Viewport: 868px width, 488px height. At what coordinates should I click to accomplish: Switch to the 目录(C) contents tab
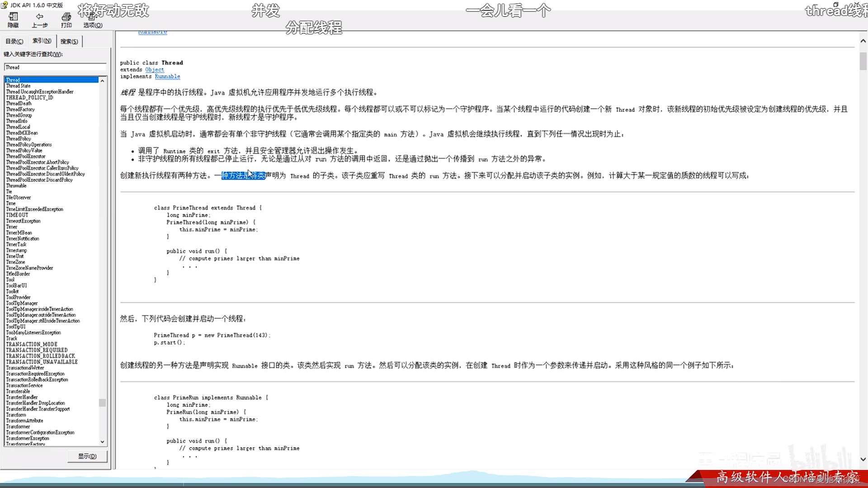[x=14, y=41]
